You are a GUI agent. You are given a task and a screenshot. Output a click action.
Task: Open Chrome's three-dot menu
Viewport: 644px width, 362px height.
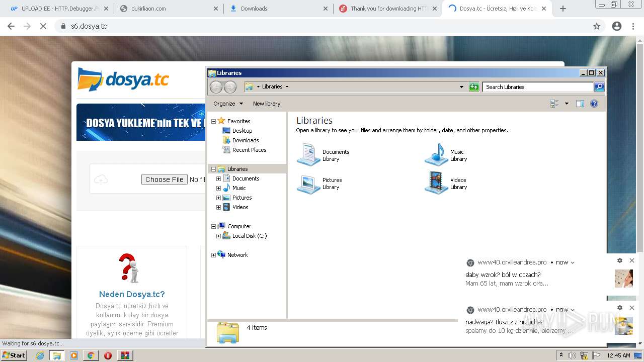[633, 26]
